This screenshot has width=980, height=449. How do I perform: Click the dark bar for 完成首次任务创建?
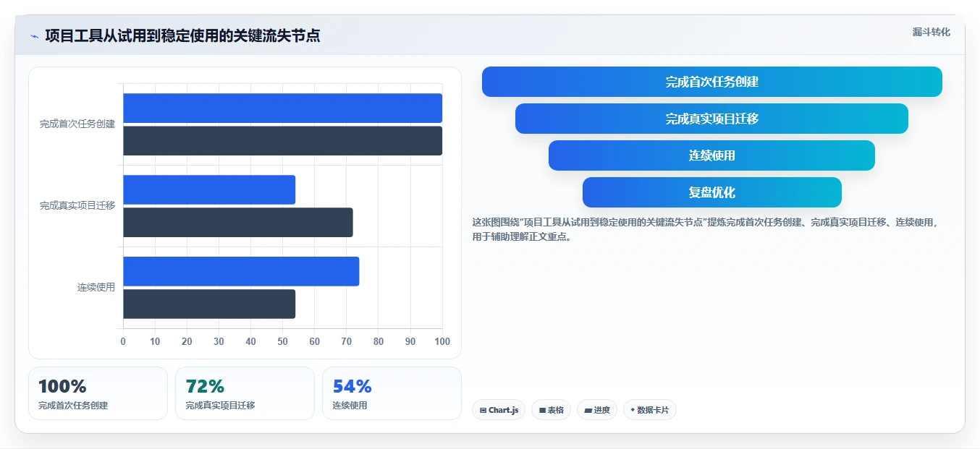[x=282, y=141]
